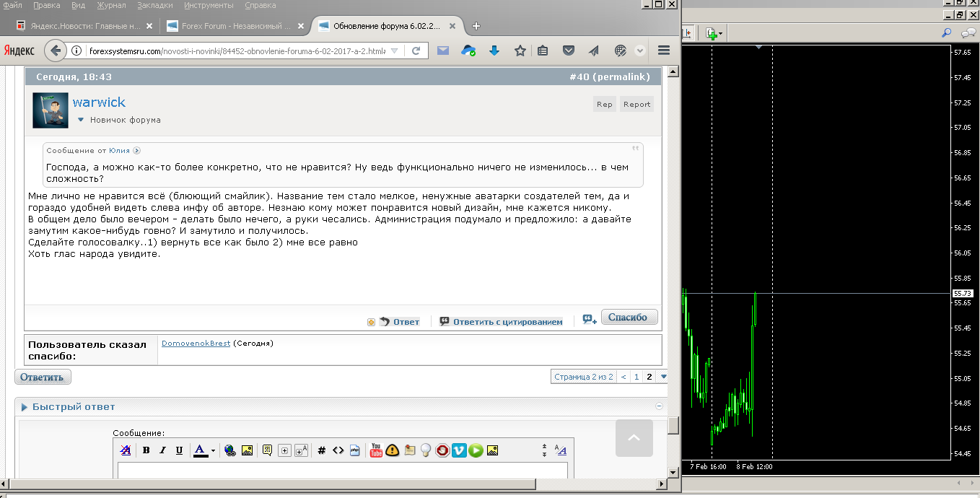Open the page navigation dropdown arrow

point(663,377)
